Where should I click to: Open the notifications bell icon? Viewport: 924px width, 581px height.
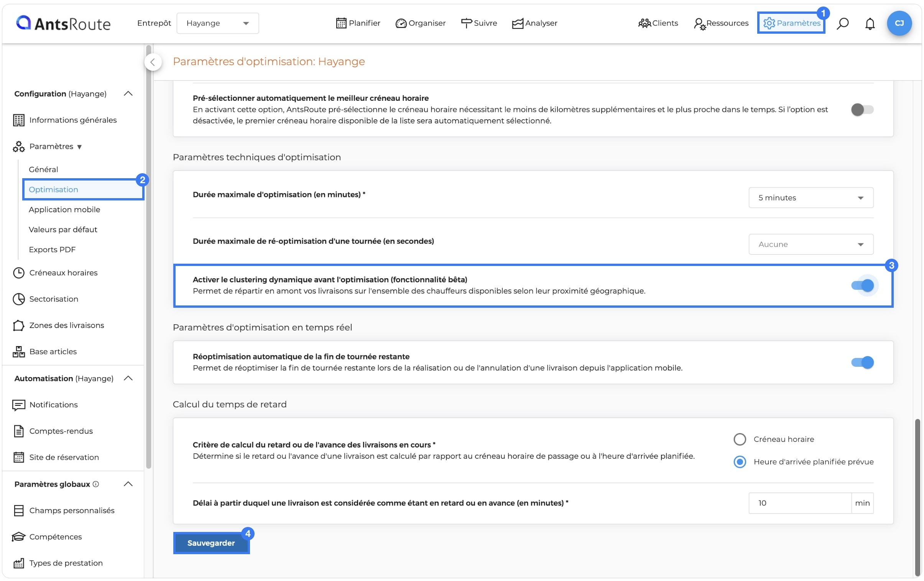coord(870,23)
